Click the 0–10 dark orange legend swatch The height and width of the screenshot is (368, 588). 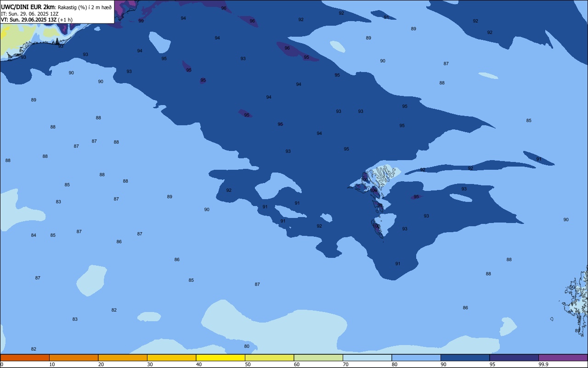tap(25, 357)
